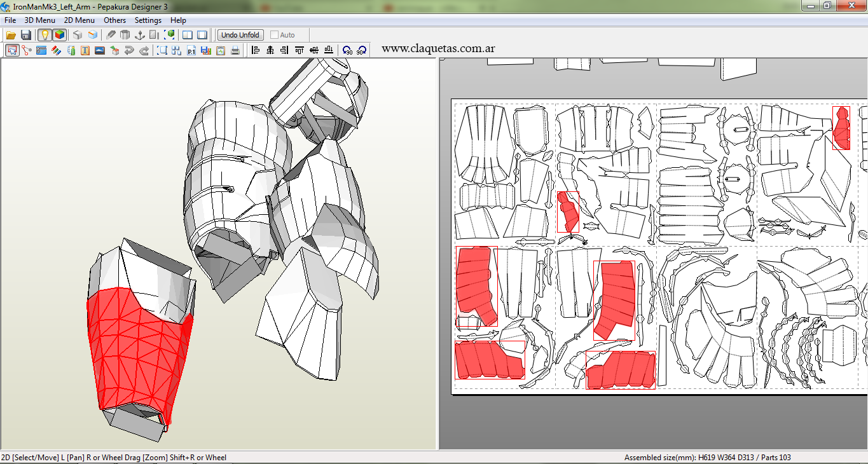The width and height of the screenshot is (868, 464).
Task: Click the zipper toolbar icon
Action: pos(41,50)
